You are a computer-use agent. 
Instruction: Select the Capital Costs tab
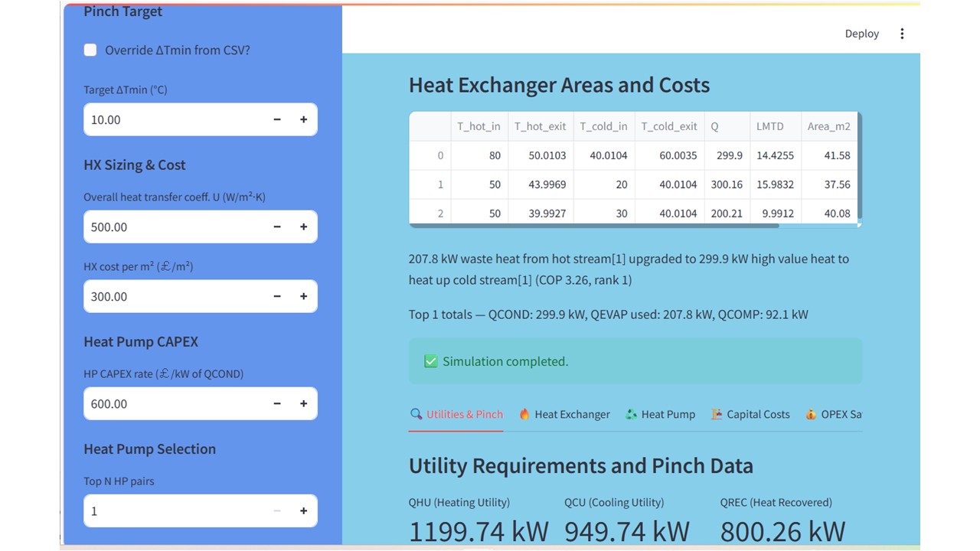coord(750,414)
